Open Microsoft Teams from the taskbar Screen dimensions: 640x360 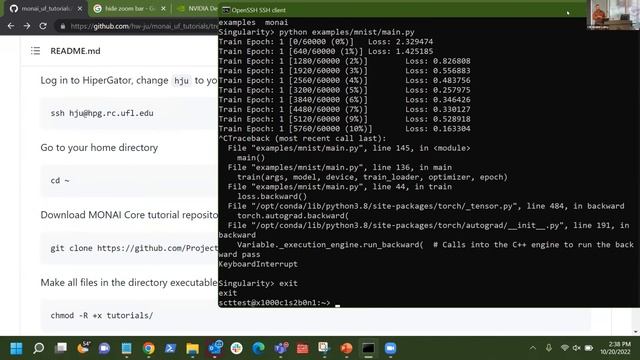click(280, 348)
